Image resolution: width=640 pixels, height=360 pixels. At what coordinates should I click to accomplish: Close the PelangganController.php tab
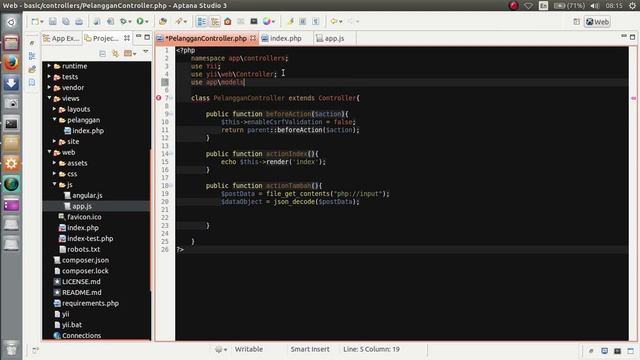point(253,38)
